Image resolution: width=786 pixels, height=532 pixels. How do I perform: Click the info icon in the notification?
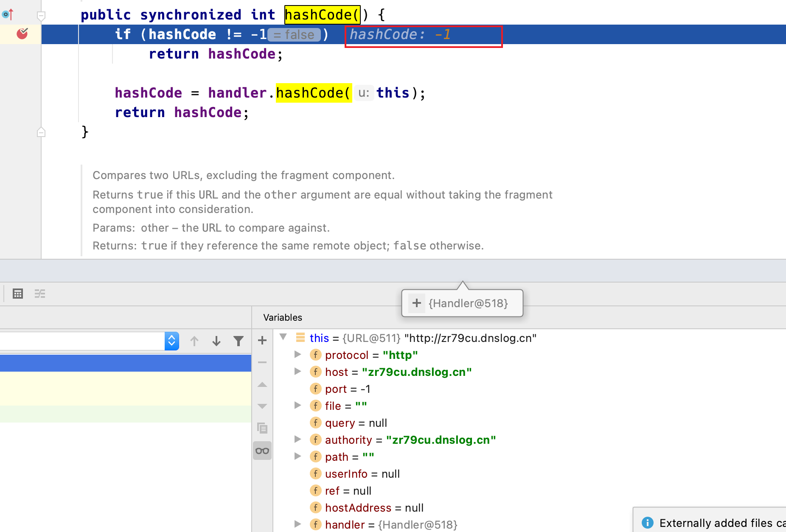(648, 523)
